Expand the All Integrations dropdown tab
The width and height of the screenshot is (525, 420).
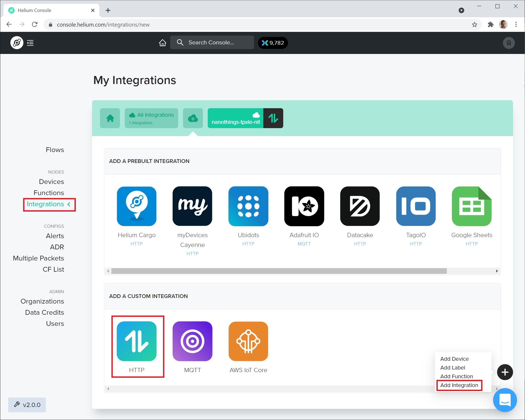point(152,118)
